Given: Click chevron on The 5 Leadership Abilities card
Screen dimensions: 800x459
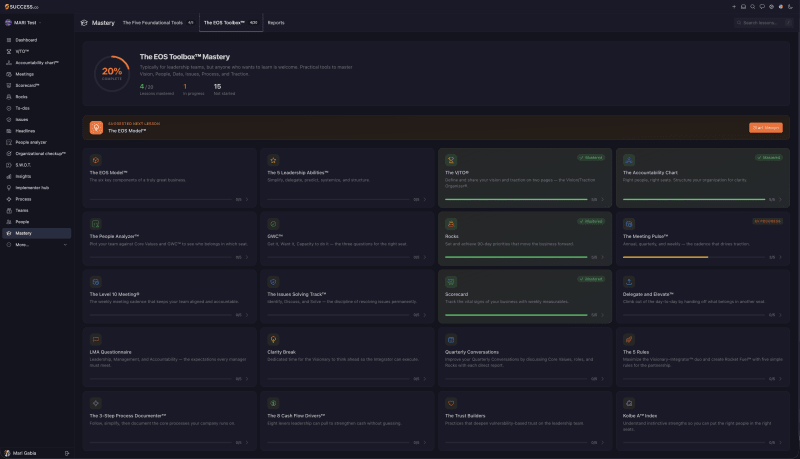Looking at the screenshot, I should point(424,199).
